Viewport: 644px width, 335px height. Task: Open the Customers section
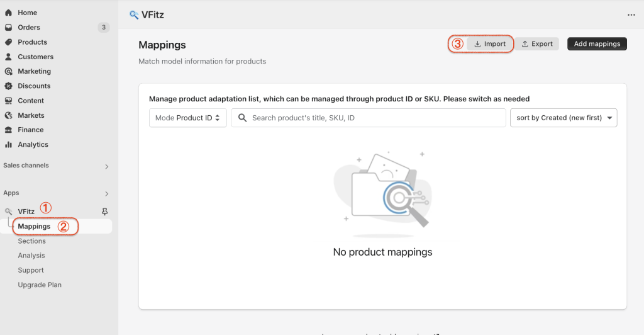pyautogui.click(x=36, y=57)
